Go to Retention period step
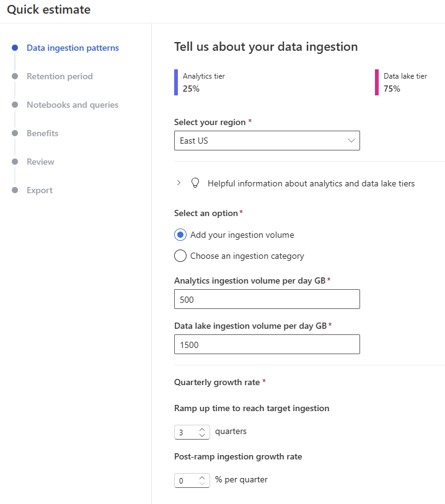 [x=59, y=76]
